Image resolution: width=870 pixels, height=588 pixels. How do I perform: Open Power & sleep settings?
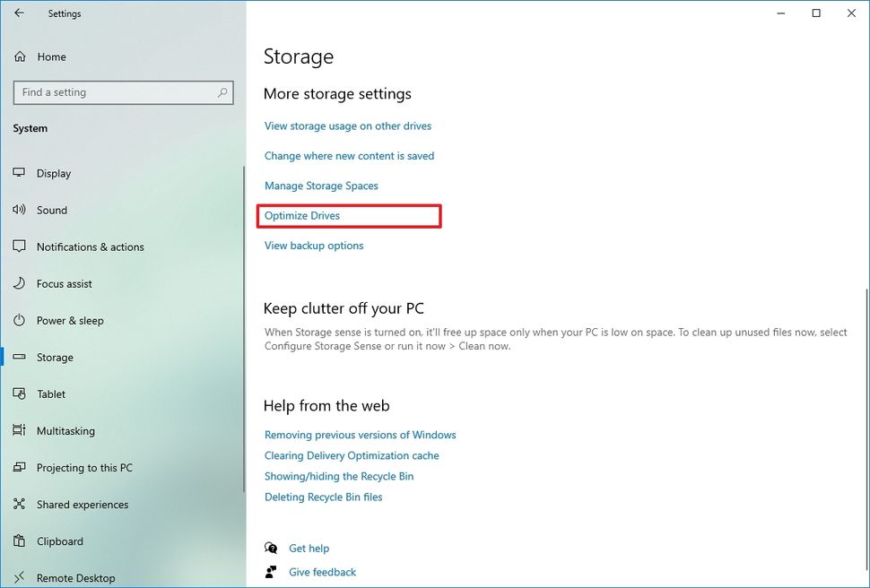click(69, 320)
